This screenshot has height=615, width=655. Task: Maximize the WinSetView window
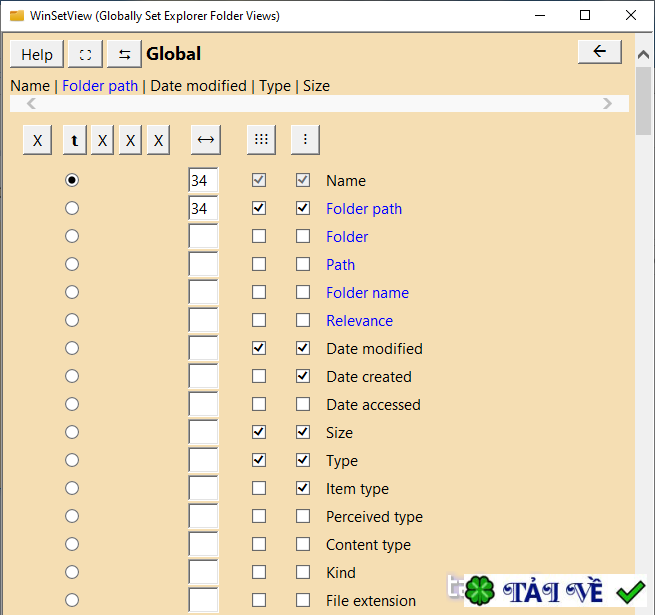pyautogui.click(x=585, y=15)
